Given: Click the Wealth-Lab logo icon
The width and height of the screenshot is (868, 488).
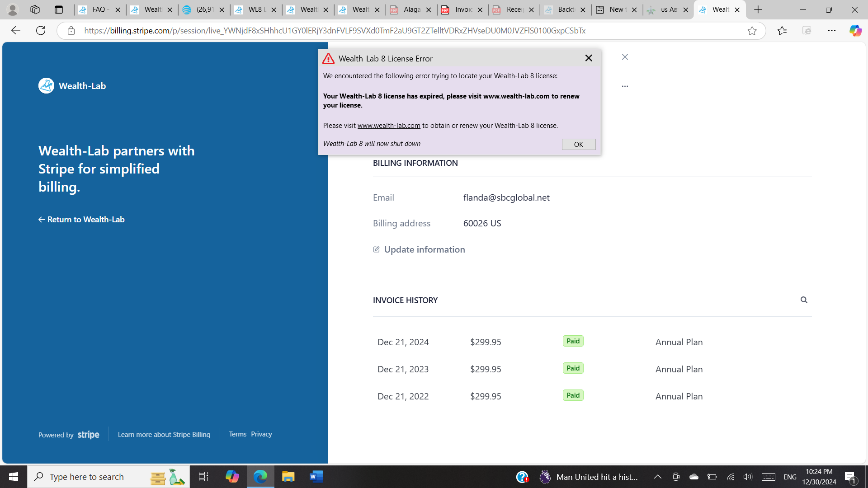Looking at the screenshot, I should (46, 86).
